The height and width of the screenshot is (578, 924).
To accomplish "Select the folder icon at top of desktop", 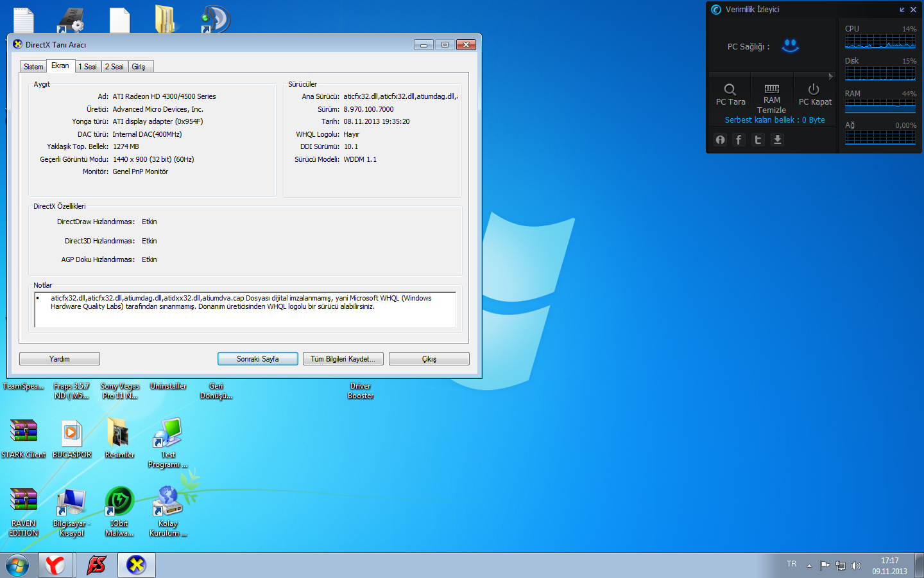I will (x=166, y=19).
